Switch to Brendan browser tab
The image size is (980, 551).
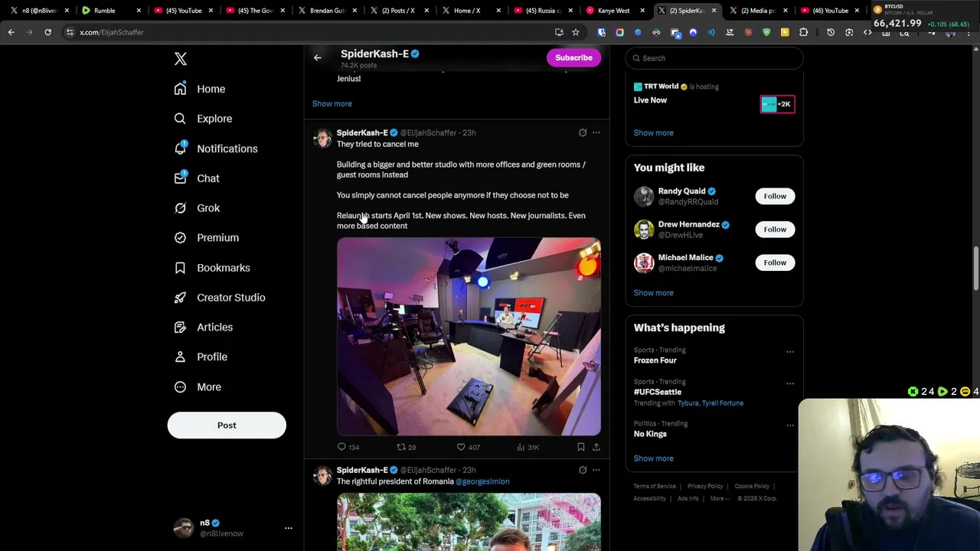click(x=325, y=11)
